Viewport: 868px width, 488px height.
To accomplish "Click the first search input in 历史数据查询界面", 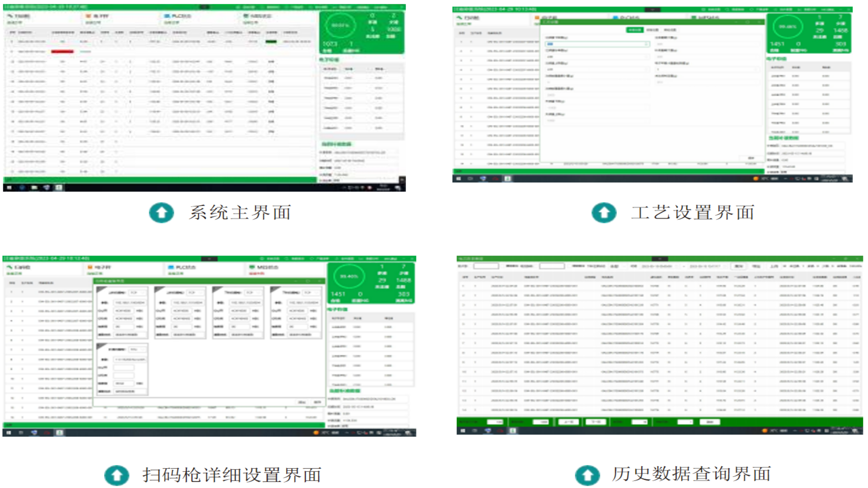I will (486, 266).
